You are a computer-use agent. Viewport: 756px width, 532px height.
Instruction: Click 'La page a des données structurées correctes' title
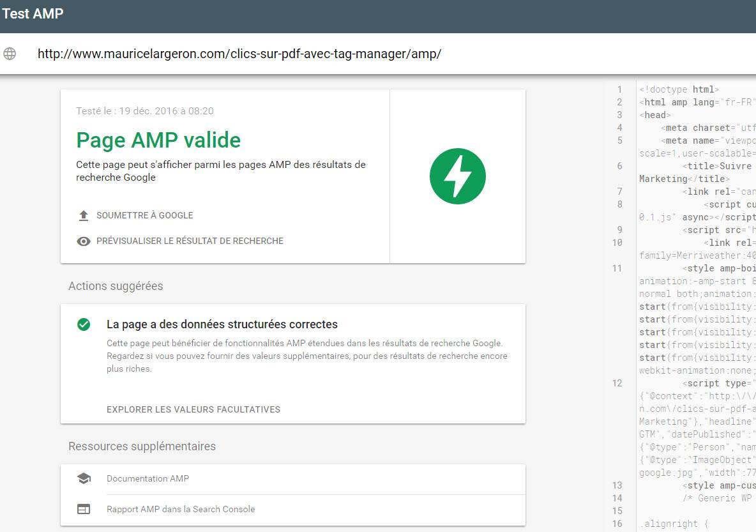pyautogui.click(x=222, y=324)
